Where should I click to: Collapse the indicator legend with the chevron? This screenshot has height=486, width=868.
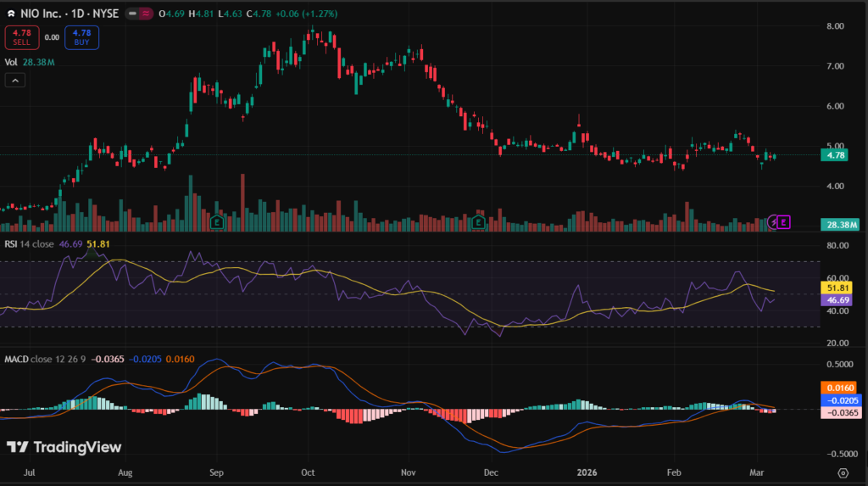click(15, 80)
